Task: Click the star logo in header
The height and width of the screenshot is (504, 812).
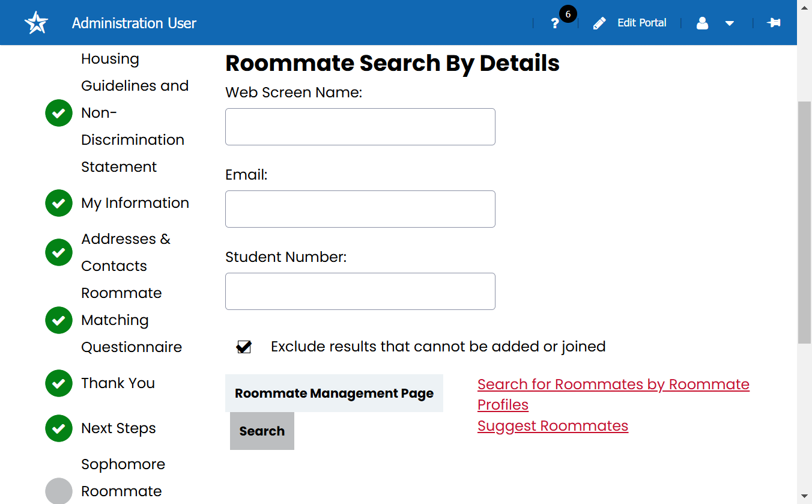Action: pos(36,23)
